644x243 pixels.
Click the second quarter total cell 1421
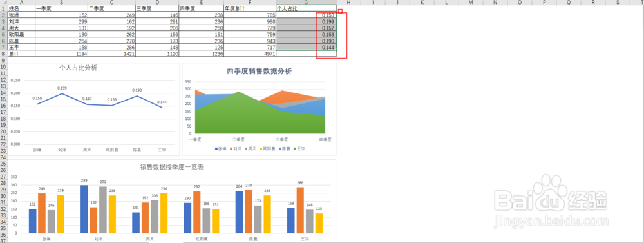tap(111, 54)
